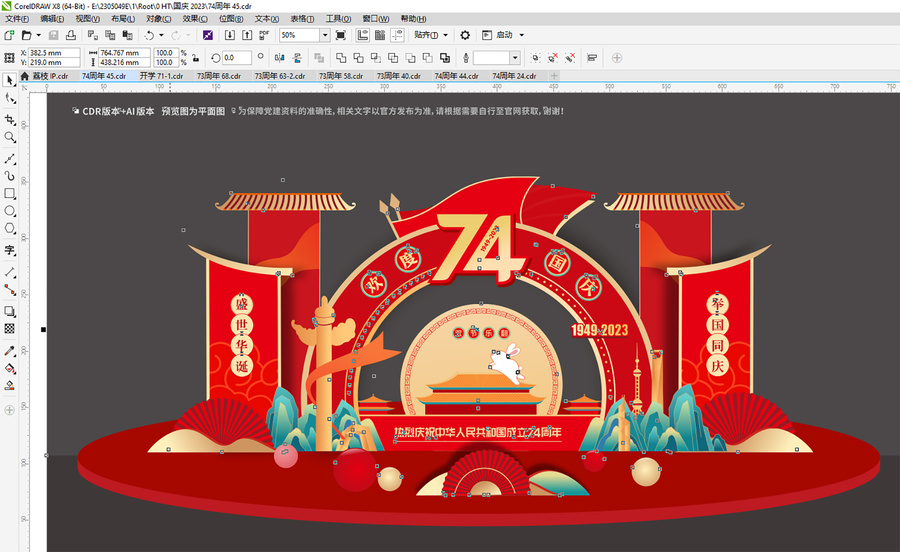Select the Transparency checkerboard tool
Viewport: 900px width, 552px height.
(9, 329)
